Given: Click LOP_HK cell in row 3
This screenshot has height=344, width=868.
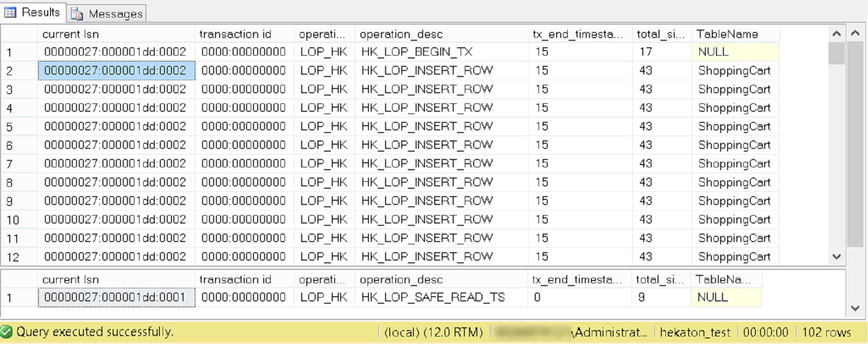Looking at the screenshot, I should coord(324,89).
